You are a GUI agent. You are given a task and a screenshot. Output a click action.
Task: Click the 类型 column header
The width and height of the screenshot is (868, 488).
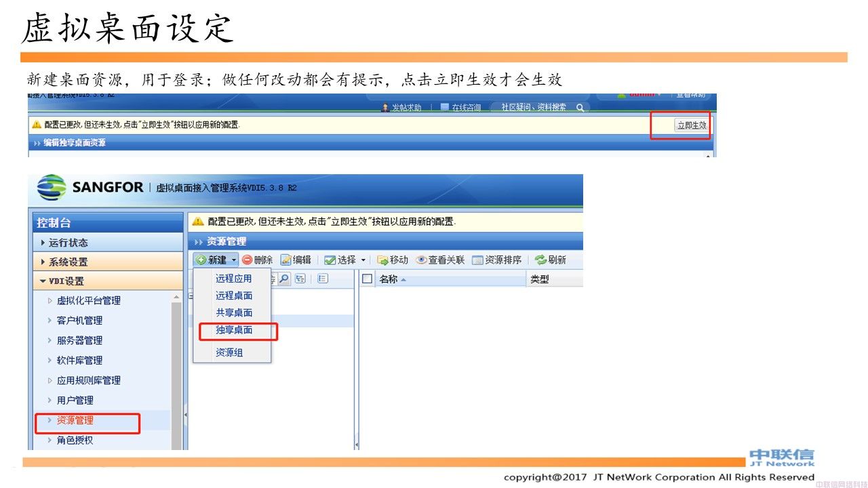click(555, 279)
